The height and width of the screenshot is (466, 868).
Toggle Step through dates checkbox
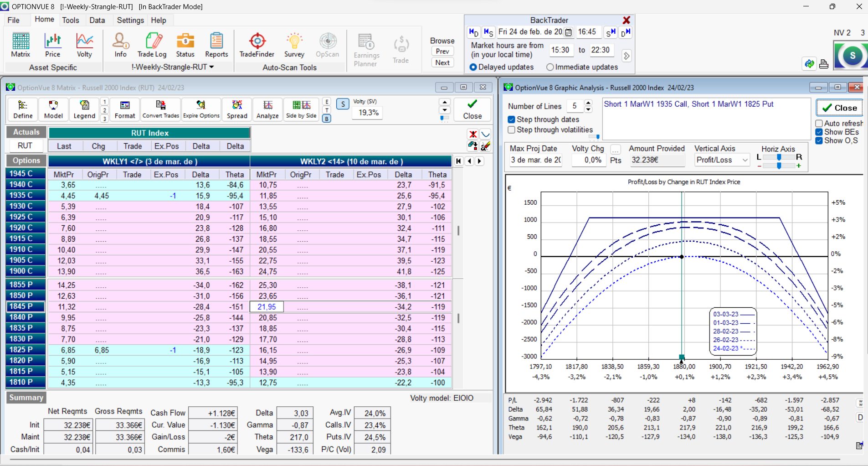pyautogui.click(x=511, y=119)
